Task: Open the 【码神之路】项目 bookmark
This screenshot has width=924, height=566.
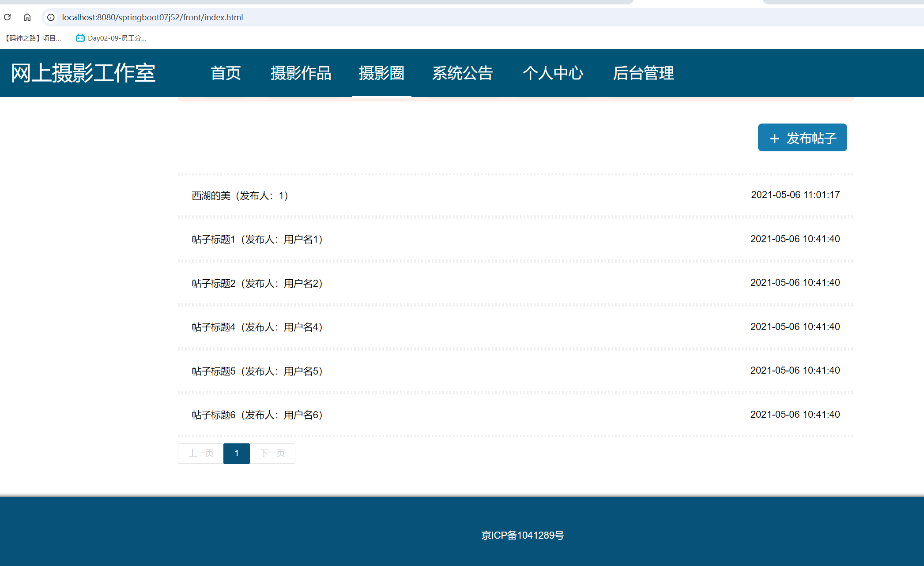Action: pyautogui.click(x=33, y=38)
